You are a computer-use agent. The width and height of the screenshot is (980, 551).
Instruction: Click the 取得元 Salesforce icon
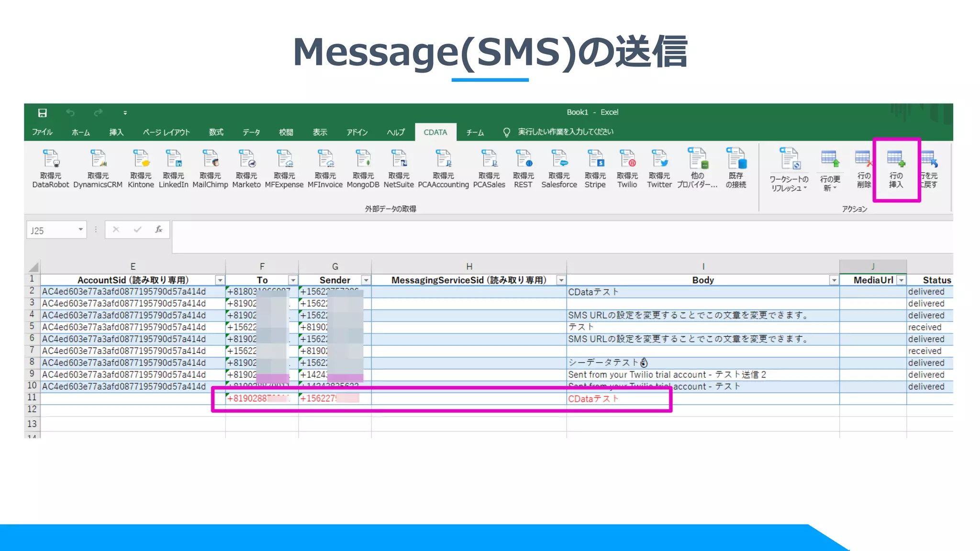559,168
